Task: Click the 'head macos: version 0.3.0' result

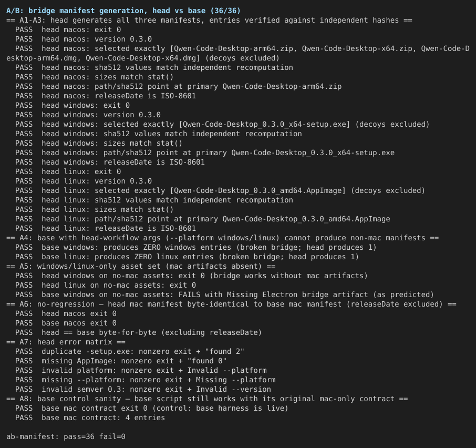Action: tap(84, 39)
